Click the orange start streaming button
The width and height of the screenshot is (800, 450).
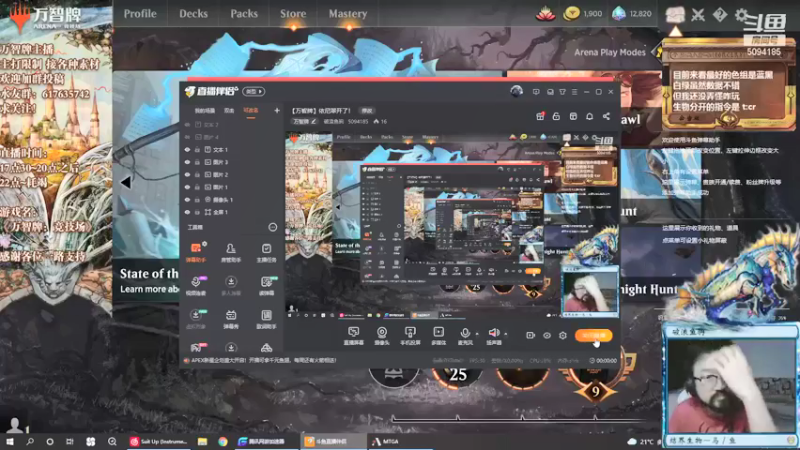pyautogui.click(x=593, y=335)
